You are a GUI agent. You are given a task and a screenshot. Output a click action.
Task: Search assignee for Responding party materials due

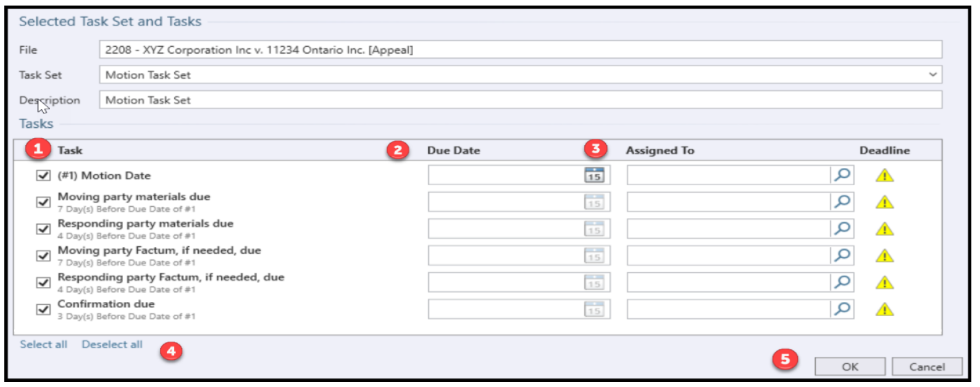tap(842, 229)
